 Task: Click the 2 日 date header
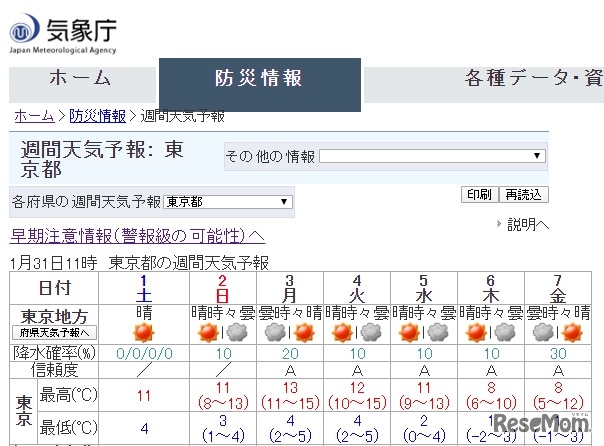pos(223,288)
